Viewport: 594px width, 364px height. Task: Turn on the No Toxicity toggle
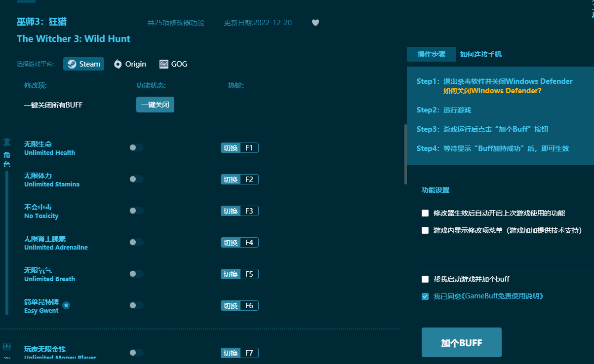(136, 211)
